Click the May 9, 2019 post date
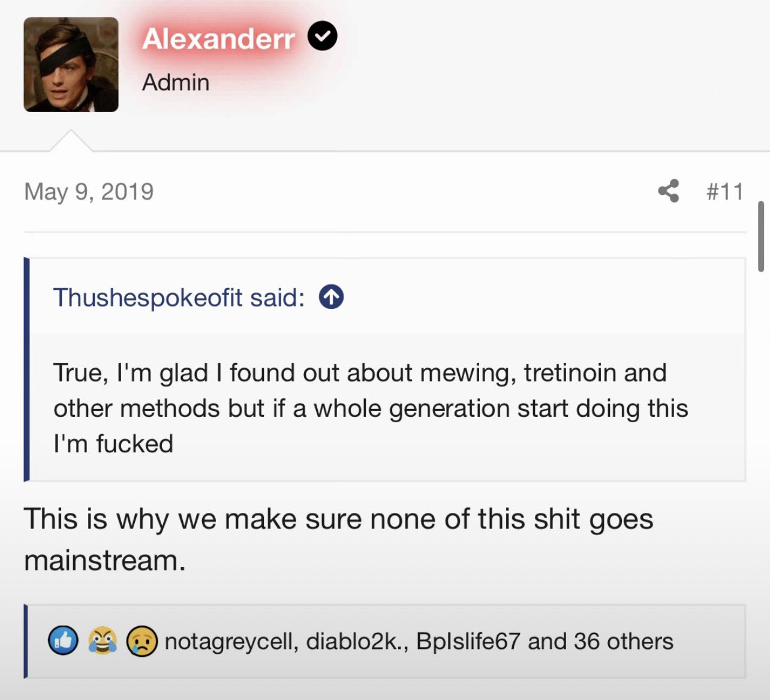The height and width of the screenshot is (700, 770). click(89, 191)
